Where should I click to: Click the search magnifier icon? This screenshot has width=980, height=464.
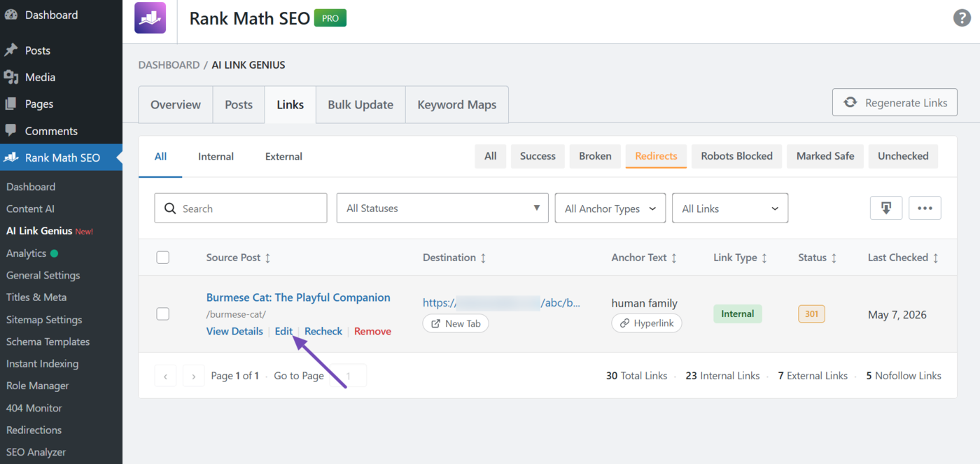coord(170,209)
